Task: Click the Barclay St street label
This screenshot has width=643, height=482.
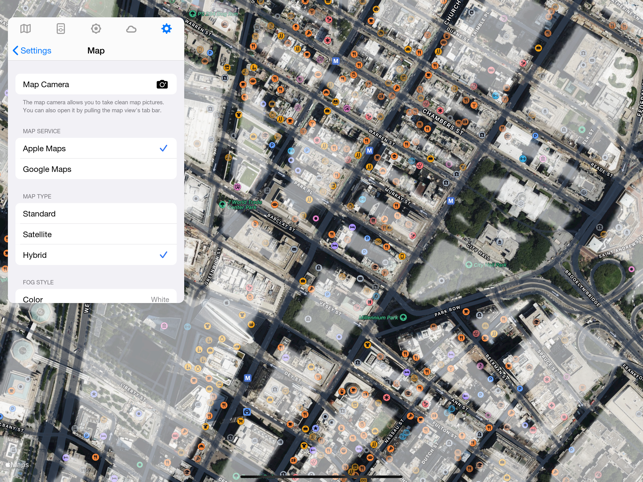Action: click(280, 222)
